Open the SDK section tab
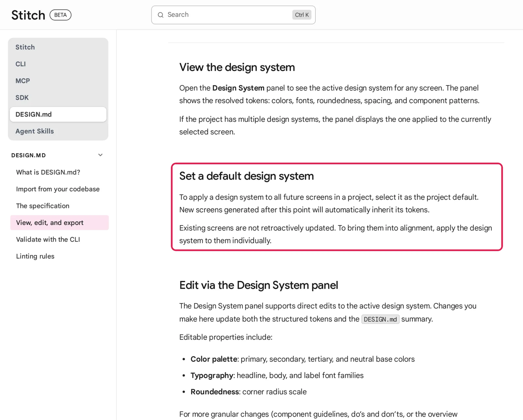Viewport: 523px width, 420px height. point(58,98)
